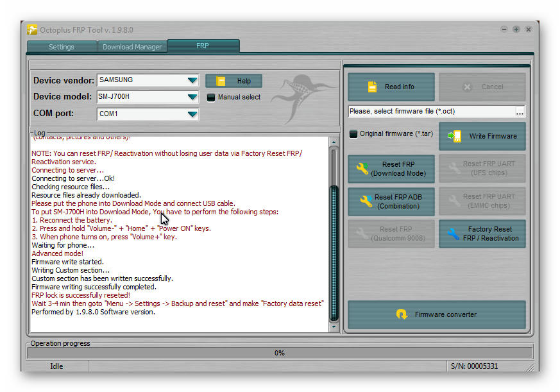Click 'Firmware write started.' log line

[x=67, y=262]
